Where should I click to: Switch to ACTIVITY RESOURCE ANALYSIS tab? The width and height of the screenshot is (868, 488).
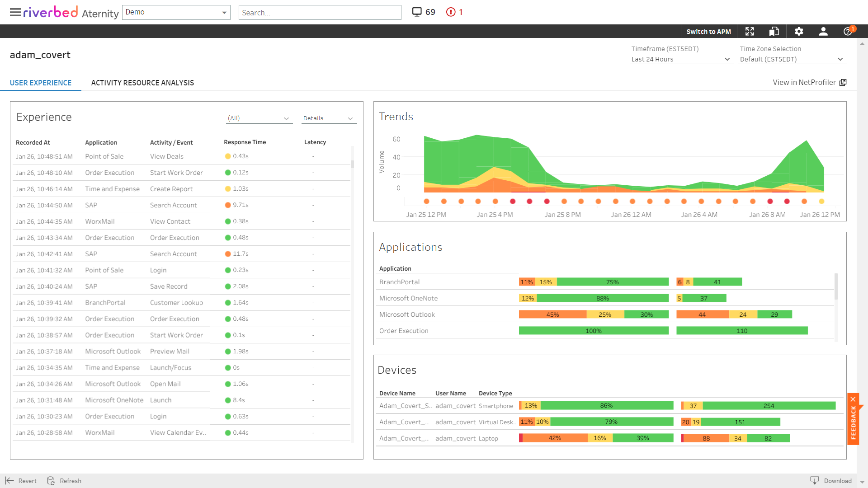(142, 83)
